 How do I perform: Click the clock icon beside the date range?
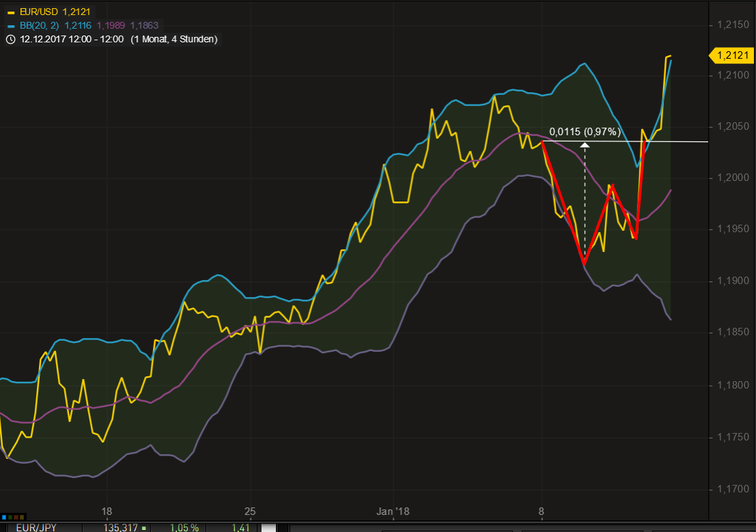10,39
